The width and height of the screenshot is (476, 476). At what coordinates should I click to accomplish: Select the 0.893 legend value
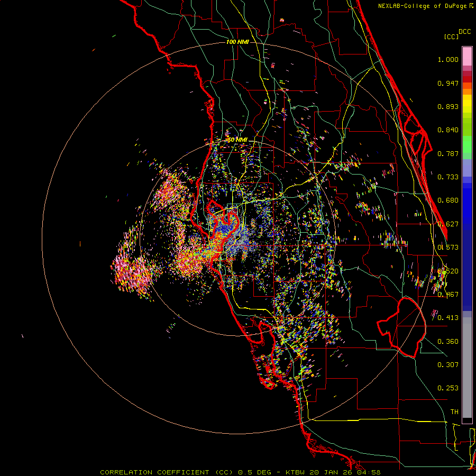tap(448, 106)
